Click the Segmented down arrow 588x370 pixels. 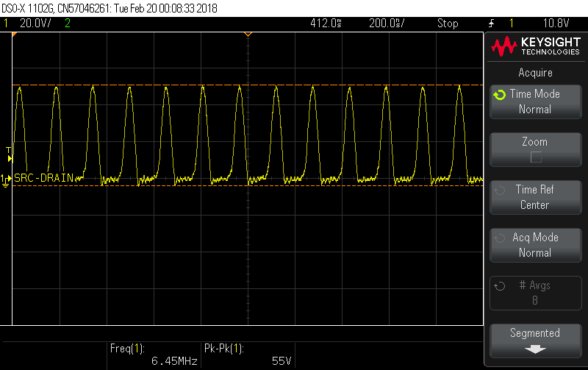[535, 349]
